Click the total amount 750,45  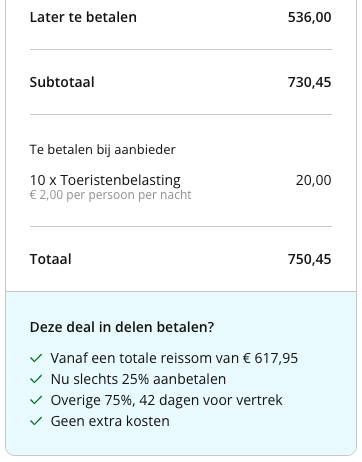[309, 259]
